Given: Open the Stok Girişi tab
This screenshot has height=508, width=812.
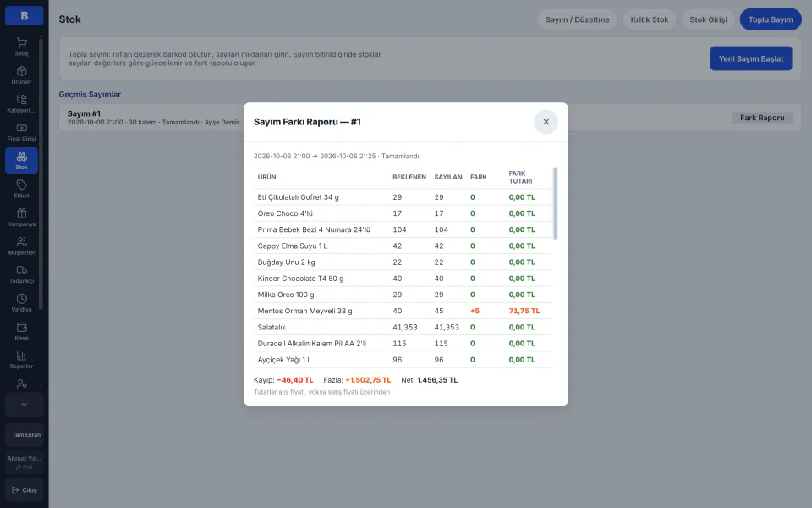Looking at the screenshot, I should coord(708,19).
